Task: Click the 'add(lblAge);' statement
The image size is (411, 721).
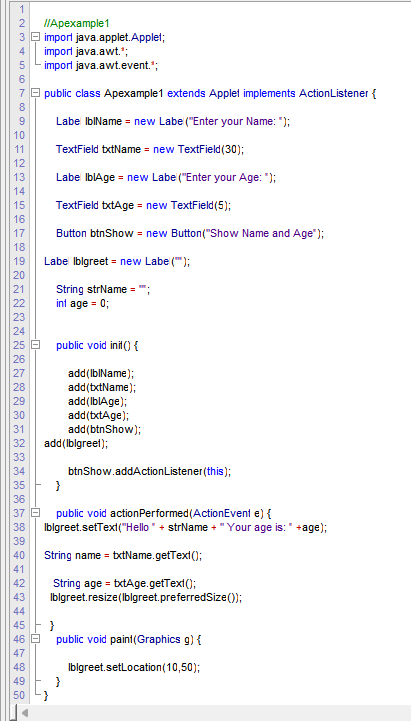Action: pos(97,401)
